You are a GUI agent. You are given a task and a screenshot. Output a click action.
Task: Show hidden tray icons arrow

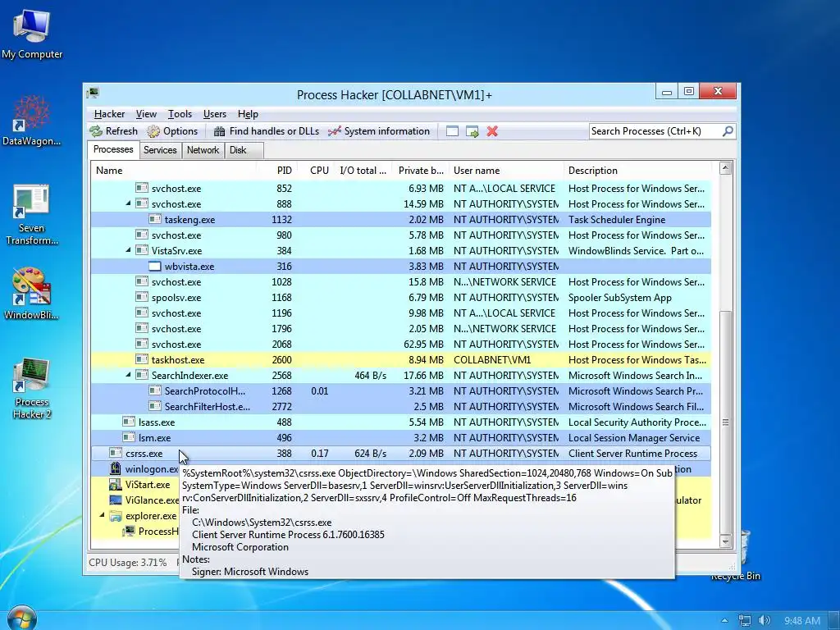(x=725, y=620)
